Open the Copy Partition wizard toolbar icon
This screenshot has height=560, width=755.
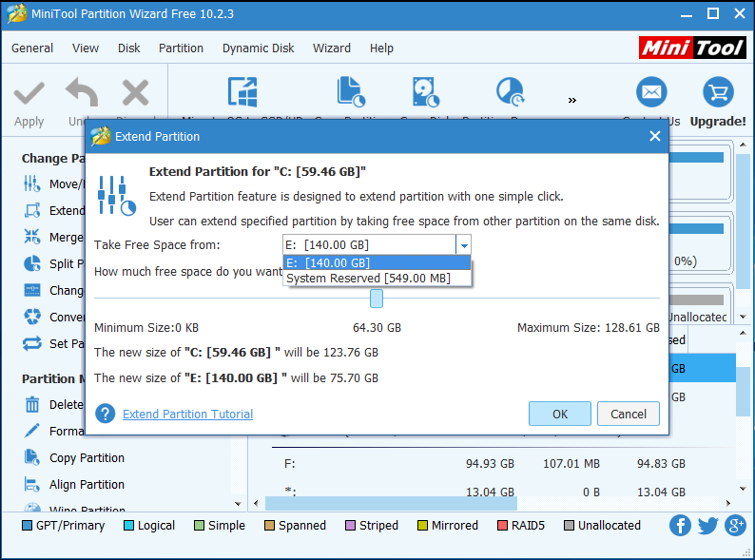click(x=351, y=91)
